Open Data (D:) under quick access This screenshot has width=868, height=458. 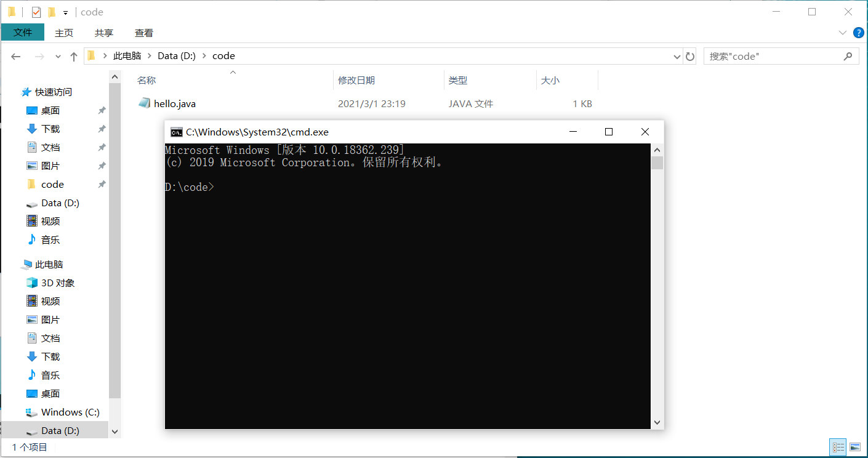60,203
